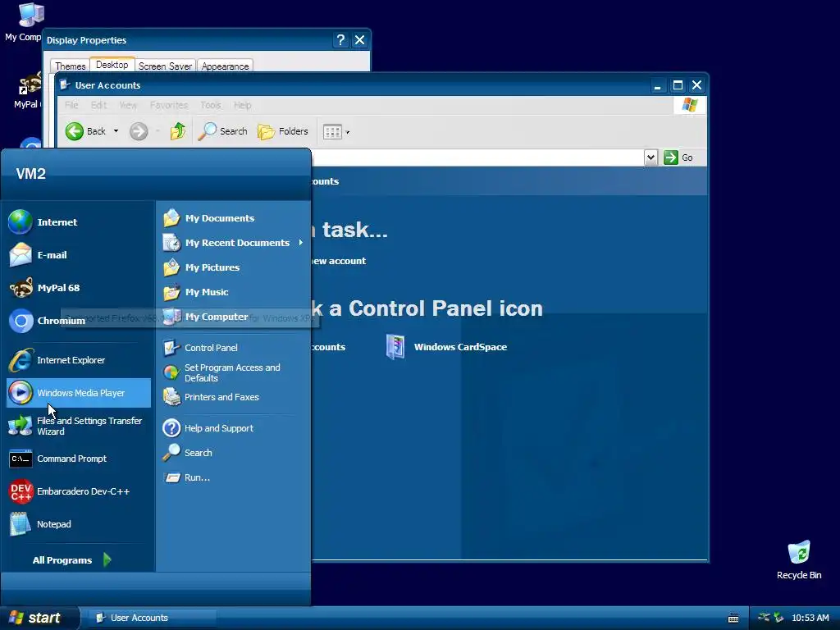Start Files and Settings Transfer Wizard
Viewport: 840px width, 630px height.
78,426
